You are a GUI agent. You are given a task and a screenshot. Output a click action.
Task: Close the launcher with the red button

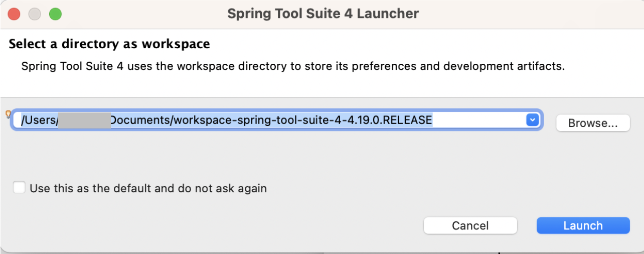tap(14, 14)
